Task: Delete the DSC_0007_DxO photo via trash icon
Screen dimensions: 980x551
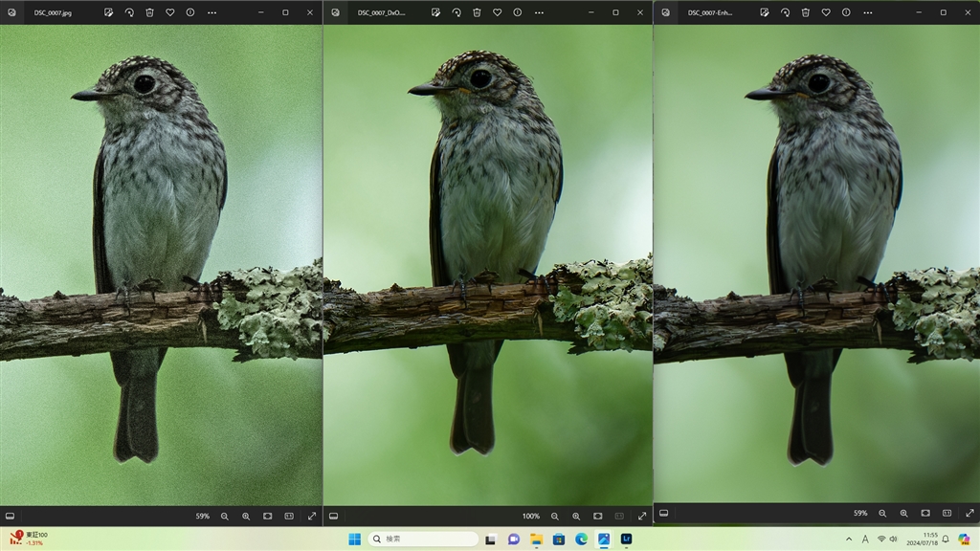Action: [477, 12]
